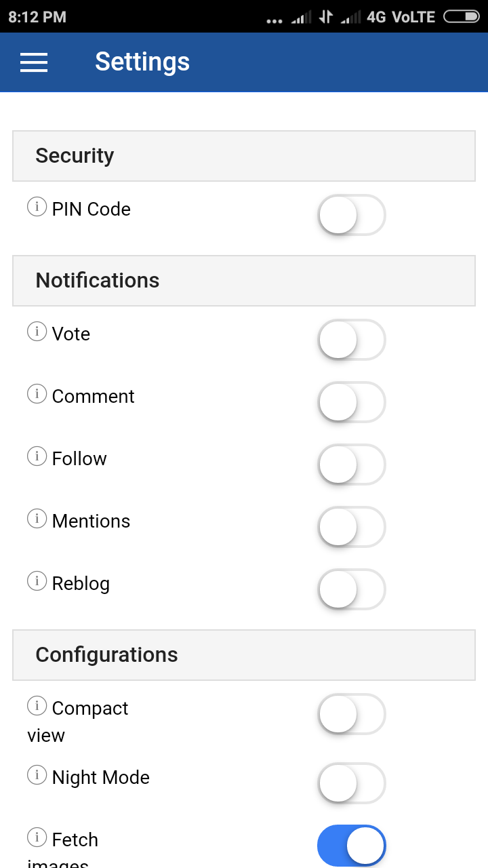
Task: Tap the info icon beside PIN Code
Action: (x=37, y=207)
